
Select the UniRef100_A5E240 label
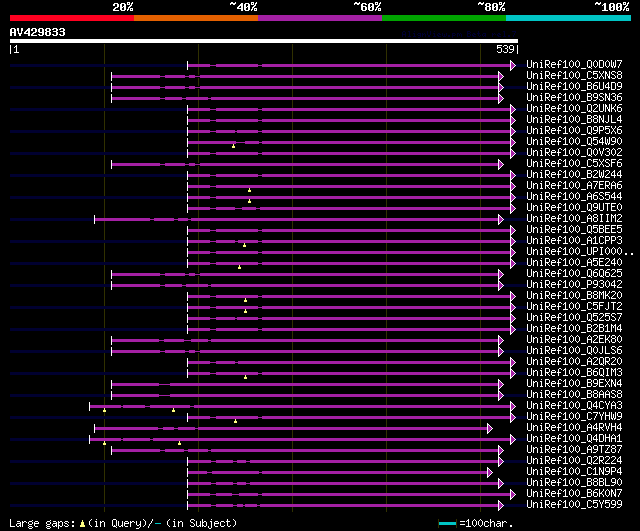click(574, 263)
